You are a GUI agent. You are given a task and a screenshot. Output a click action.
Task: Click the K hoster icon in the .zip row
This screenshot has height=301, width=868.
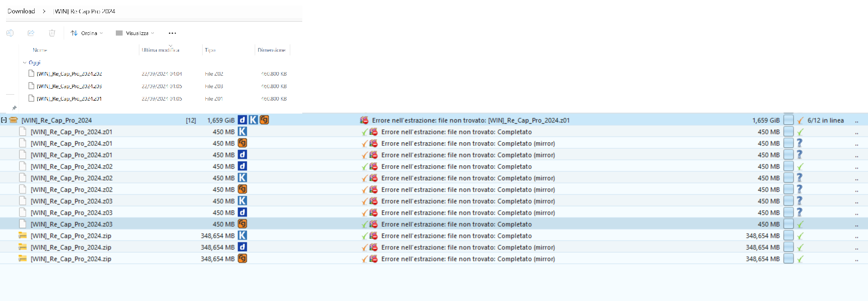click(x=242, y=235)
